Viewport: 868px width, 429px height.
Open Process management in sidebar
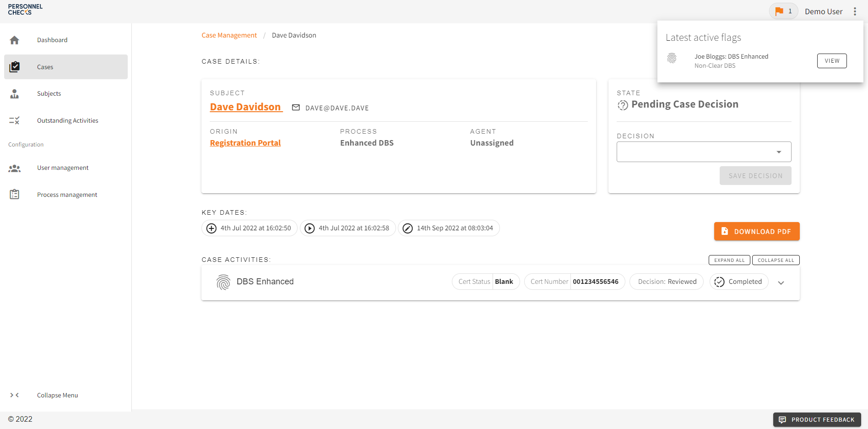point(66,195)
